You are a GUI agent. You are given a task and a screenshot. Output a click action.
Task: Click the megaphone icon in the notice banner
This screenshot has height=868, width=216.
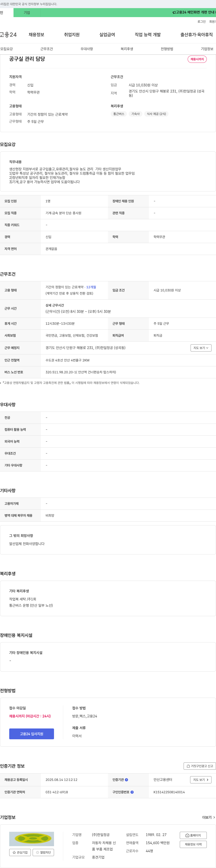click(x=174, y=12)
